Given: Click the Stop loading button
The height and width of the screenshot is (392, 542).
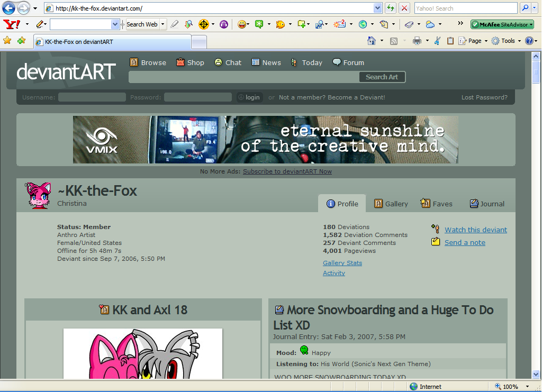Looking at the screenshot, I should point(404,8).
